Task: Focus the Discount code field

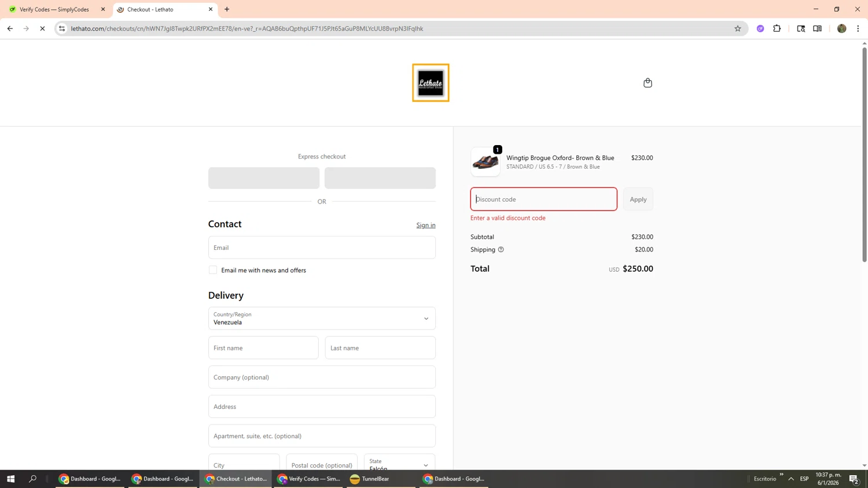Action: (x=543, y=199)
